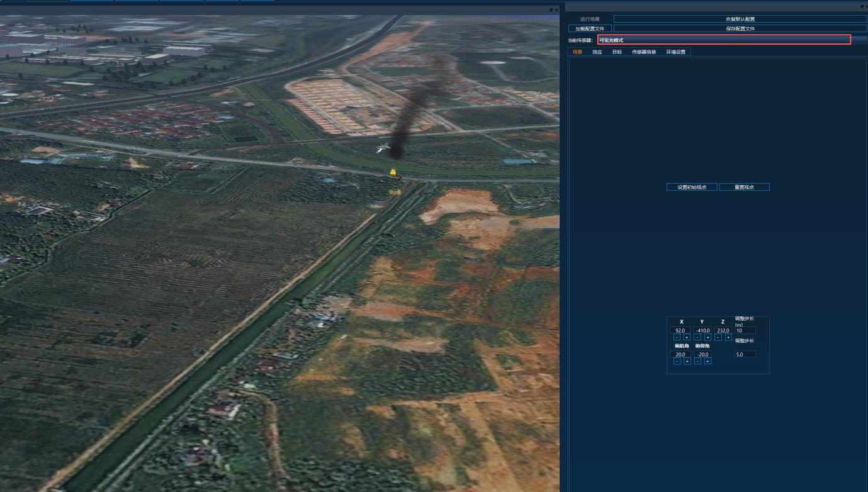868x492 pixels.
Task: Open the 环境设置 tab
Action: click(x=675, y=52)
